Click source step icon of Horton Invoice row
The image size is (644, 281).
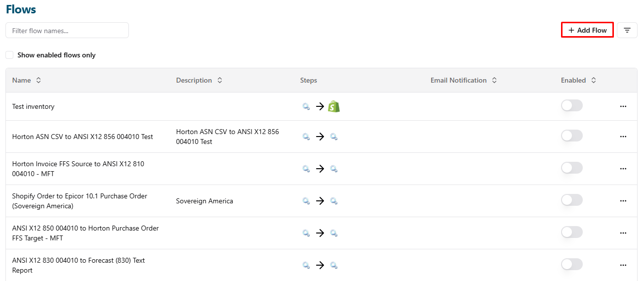point(306,169)
